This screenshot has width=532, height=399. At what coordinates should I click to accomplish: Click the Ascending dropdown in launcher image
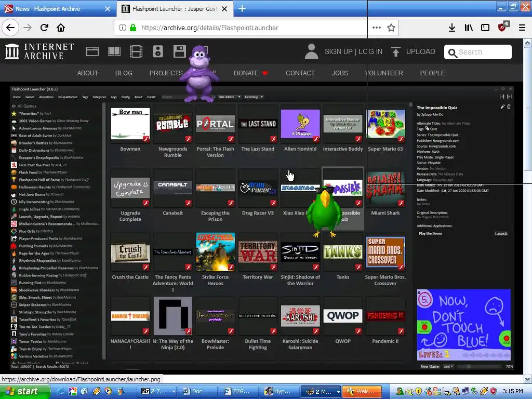pos(254,97)
